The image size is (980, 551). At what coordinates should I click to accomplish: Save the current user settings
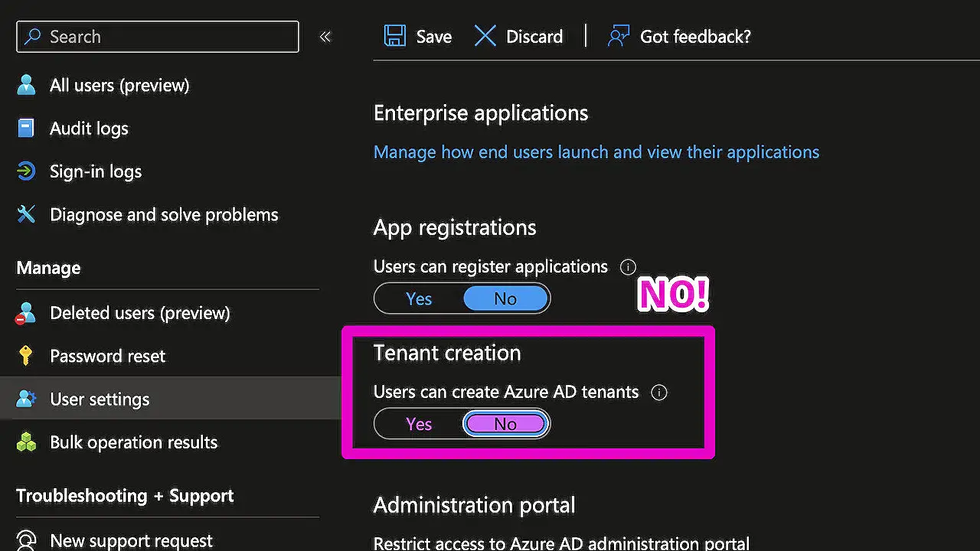pyautogui.click(x=417, y=36)
